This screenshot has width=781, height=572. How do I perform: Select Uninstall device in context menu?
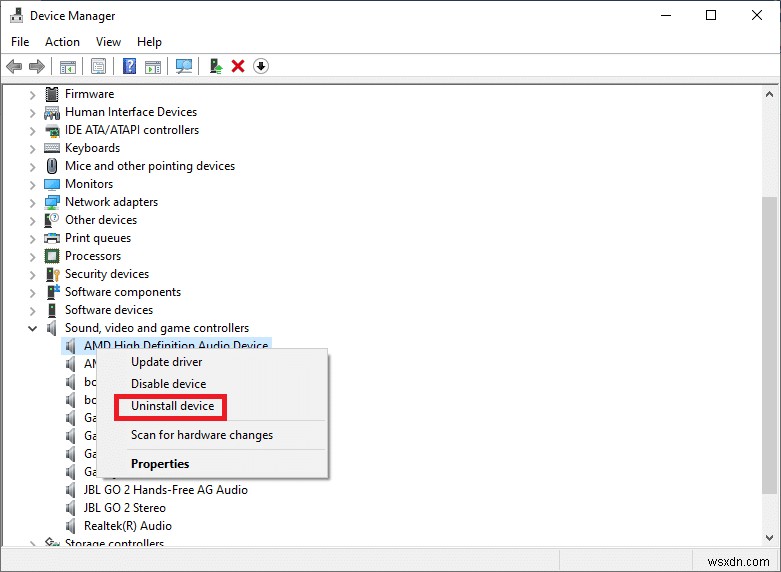click(213, 406)
